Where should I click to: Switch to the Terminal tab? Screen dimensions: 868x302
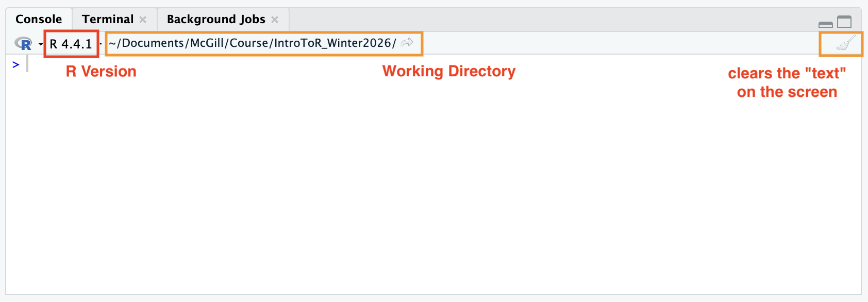pos(107,20)
